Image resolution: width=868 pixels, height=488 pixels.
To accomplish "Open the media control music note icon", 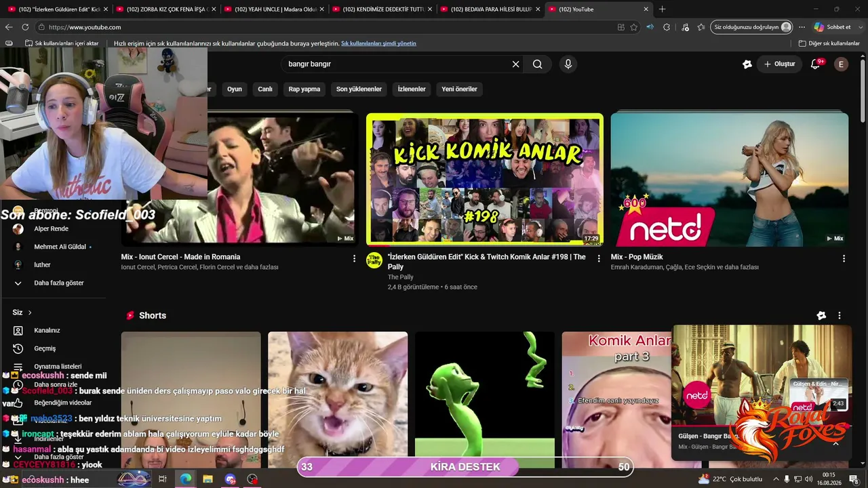I will tap(685, 27).
